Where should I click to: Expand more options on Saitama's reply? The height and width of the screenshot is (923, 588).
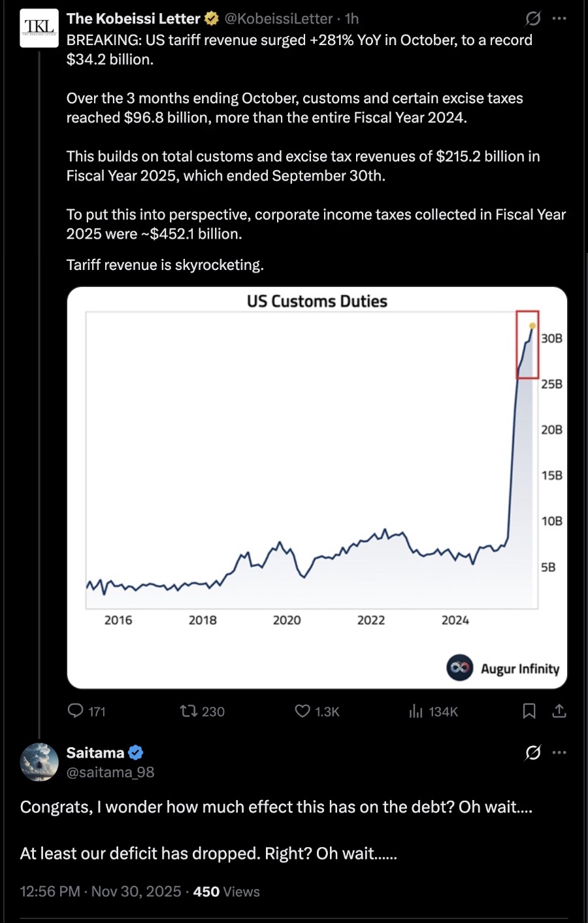(x=559, y=753)
